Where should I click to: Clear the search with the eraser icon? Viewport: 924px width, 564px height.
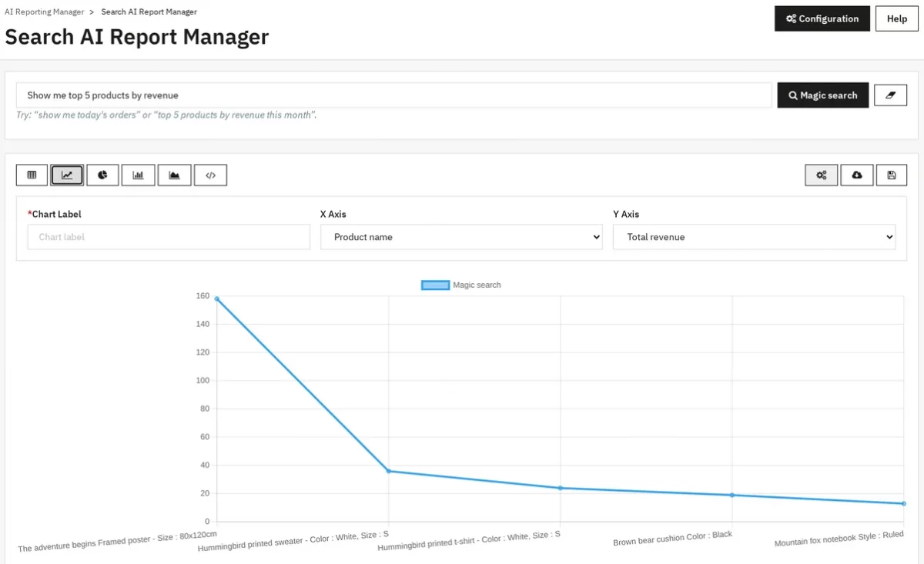(x=891, y=95)
